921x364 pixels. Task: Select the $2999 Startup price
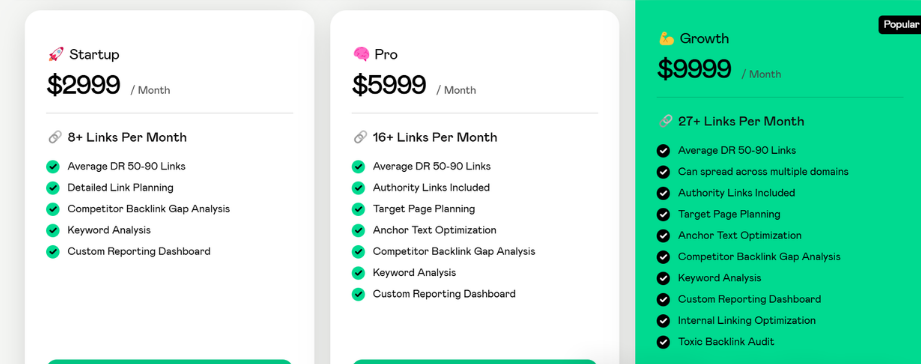click(83, 85)
